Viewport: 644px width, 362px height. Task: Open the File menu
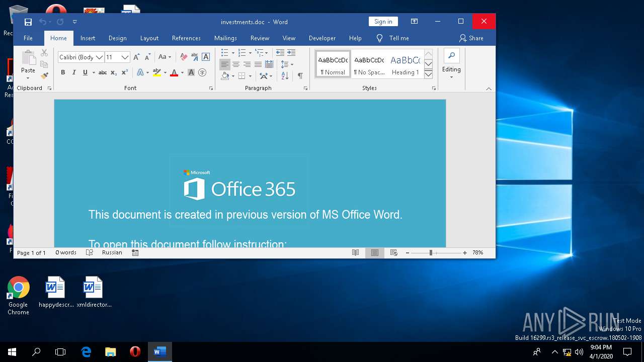click(x=28, y=38)
